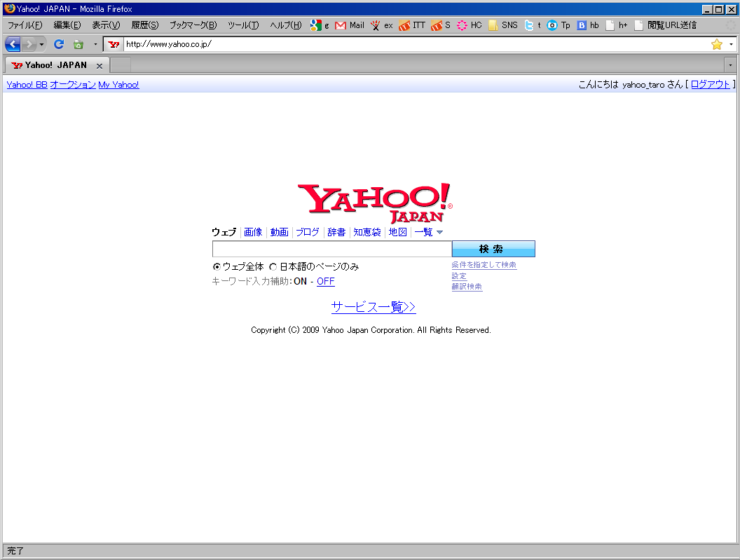Expand the 一覧 category dropdown
This screenshot has height=560, width=740.
pyautogui.click(x=429, y=232)
